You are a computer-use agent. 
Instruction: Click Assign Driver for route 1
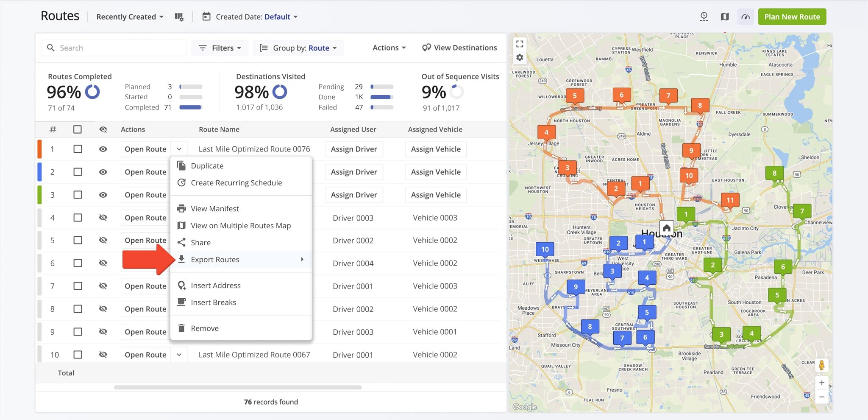tap(353, 149)
